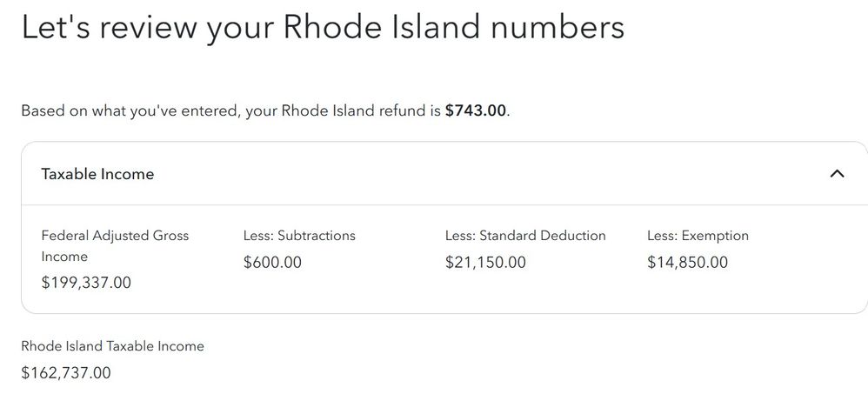Image resolution: width=868 pixels, height=401 pixels.
Task: Click the Less: Standard Deduction label
Action: point(525,236)
